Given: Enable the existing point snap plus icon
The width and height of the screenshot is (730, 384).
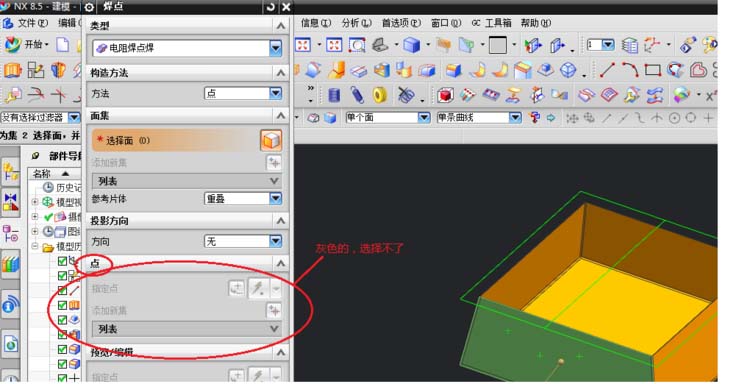Looking at the screenshot, I should coord(708,118).
